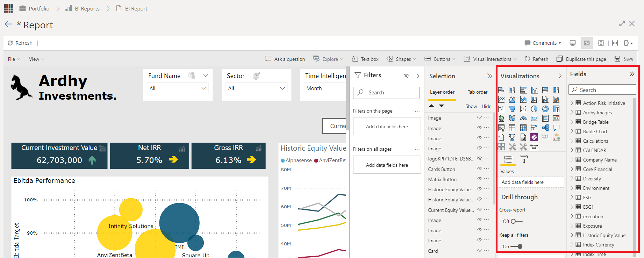
Task: Expand the Action Risk Initiative table
Action: click(x=572, y=103)
